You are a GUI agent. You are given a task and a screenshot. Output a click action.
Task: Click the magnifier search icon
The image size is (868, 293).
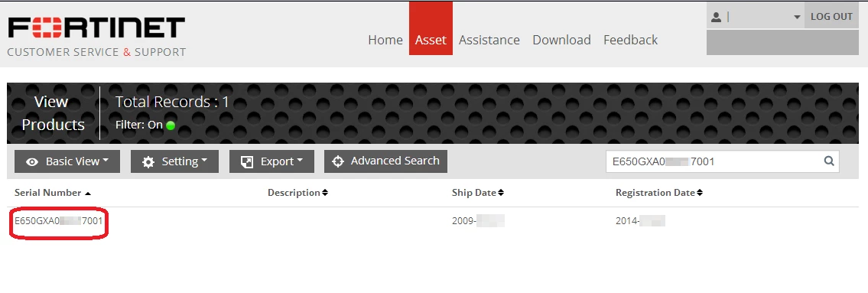click(x=829, y=161)
